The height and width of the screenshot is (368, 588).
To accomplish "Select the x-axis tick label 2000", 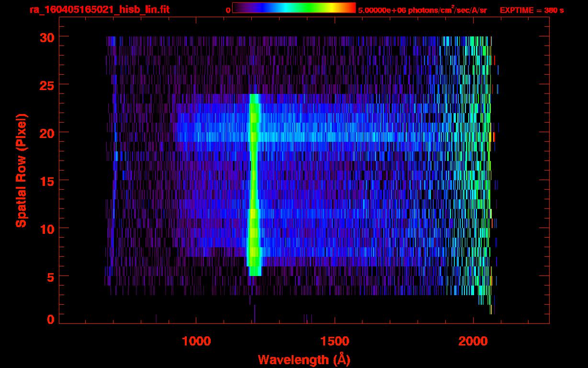I will pyautogui.click(x=473, y=341).
